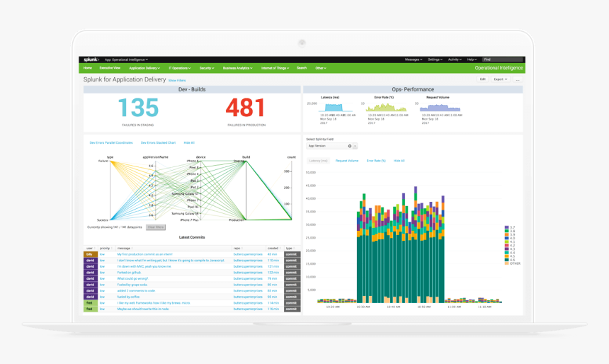
Task: Expand the App Version split-by dropdown
Action: [355, 147]
